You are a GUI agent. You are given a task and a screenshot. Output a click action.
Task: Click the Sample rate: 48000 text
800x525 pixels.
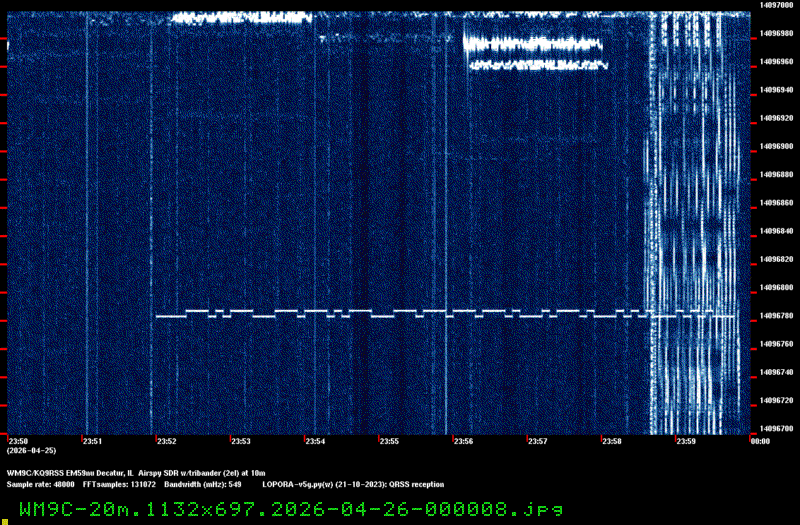(x=40, y=484)
